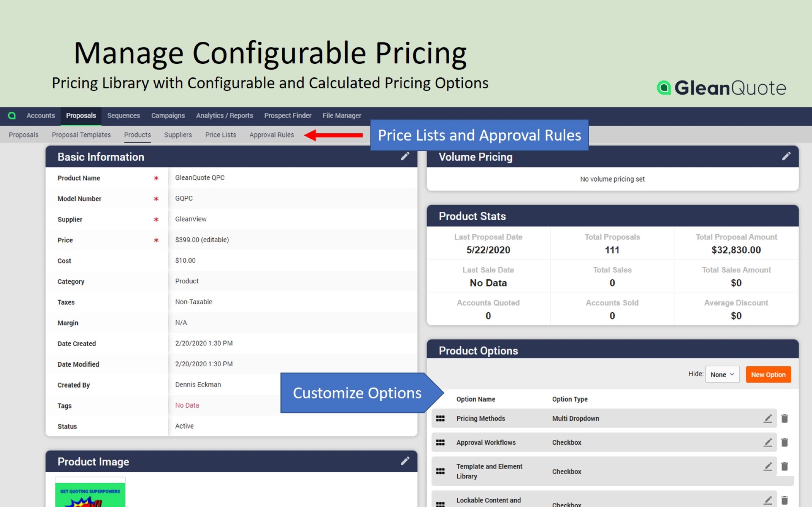Open the Hide dropdown set to None
The width and height of the screenshot is (812, 507).
722,374
